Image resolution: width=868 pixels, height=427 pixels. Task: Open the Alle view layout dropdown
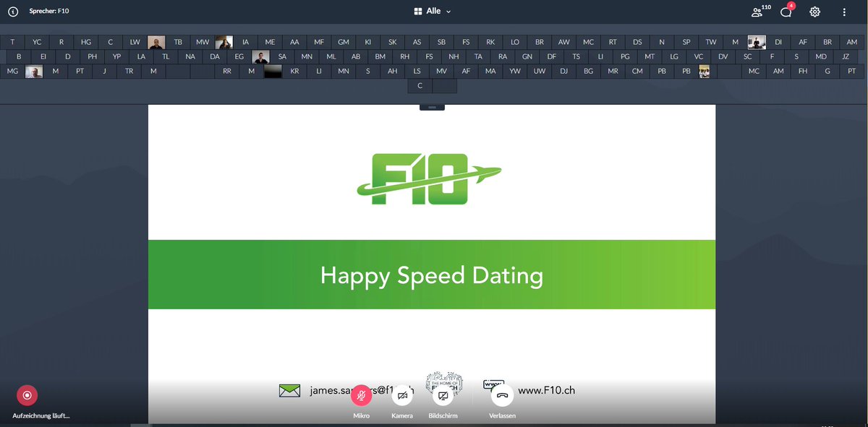coord(432,12)
